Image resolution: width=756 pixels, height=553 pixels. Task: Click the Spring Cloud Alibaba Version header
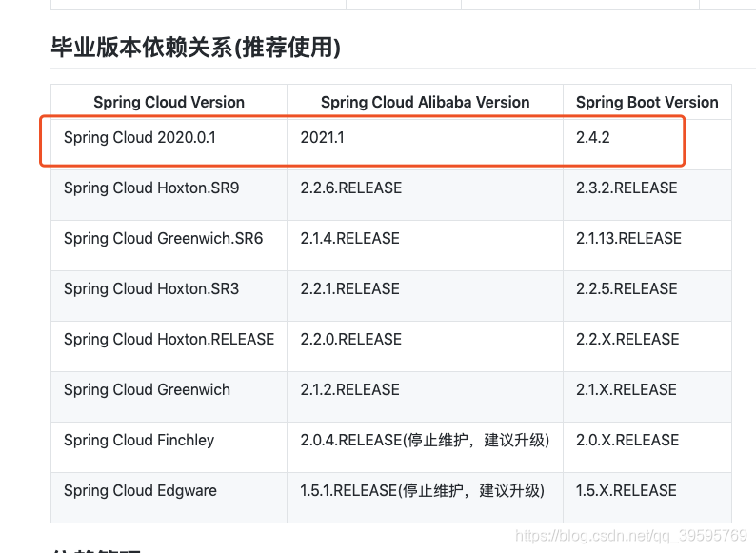425,102
